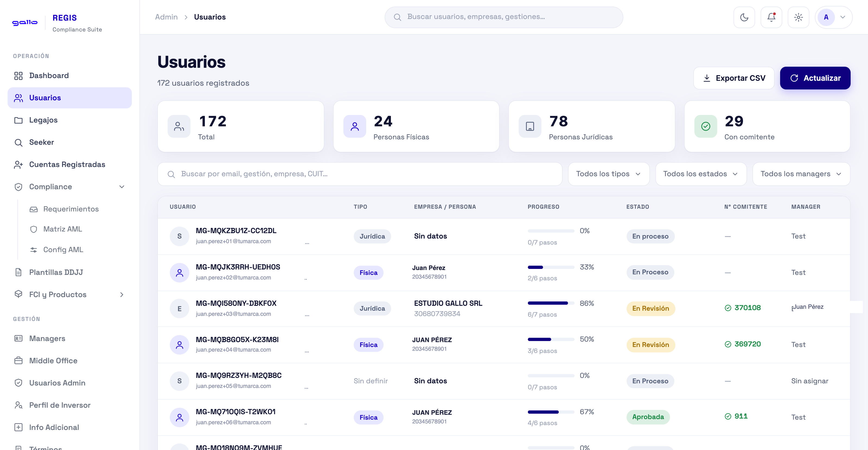Viewport: 868px width, 450px height.
Task: Open user MG-MQKZBU1Z-CC12DL
Action: point(236,231)
